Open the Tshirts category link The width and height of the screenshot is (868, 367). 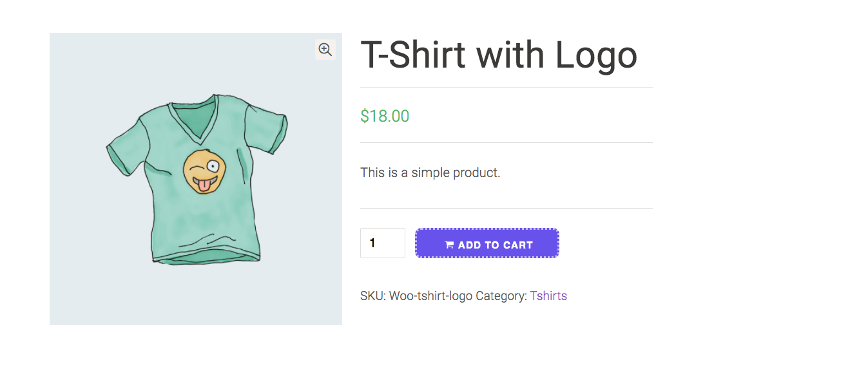(x=548, y=296)
